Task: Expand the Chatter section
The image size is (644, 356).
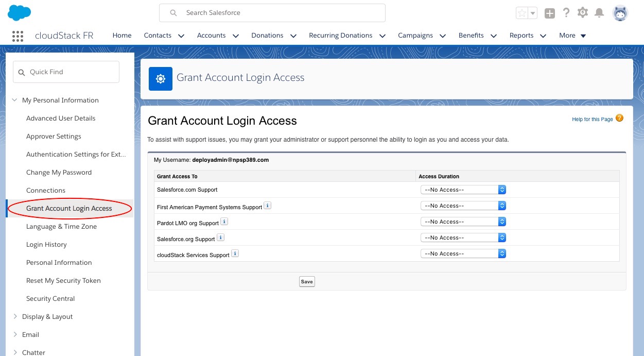Action: pyautogui.click(x=14, y=352)
